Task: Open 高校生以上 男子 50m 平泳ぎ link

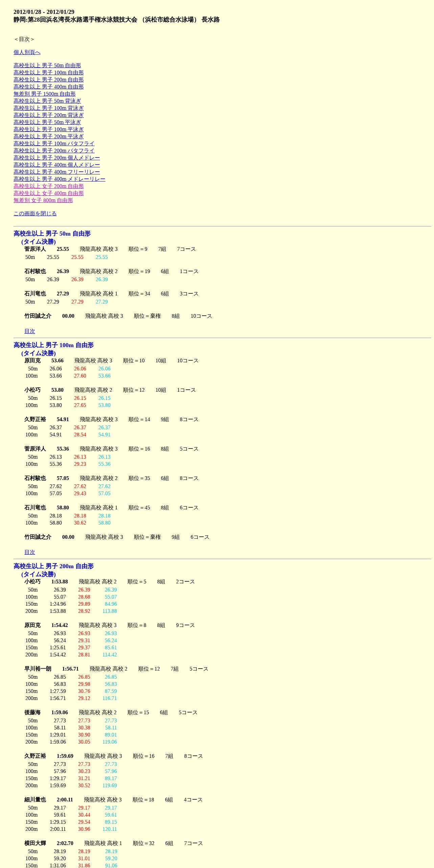Action: (x=47, y=122)
